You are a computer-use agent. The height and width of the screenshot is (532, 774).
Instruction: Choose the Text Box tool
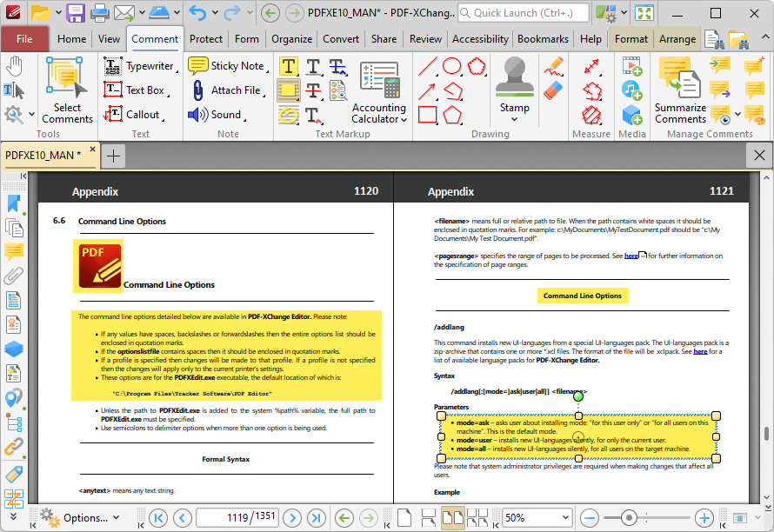tap(136, 90)
